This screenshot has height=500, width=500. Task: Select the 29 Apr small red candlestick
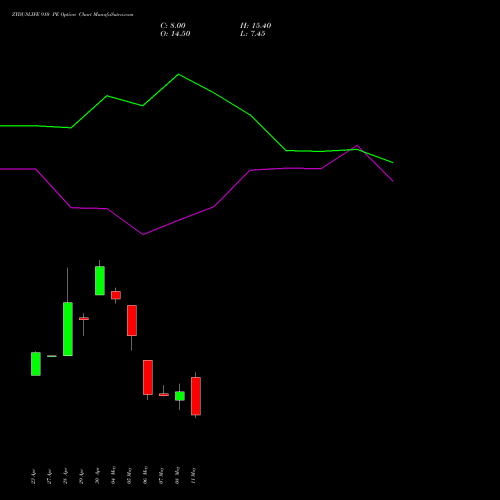[84, 319]
